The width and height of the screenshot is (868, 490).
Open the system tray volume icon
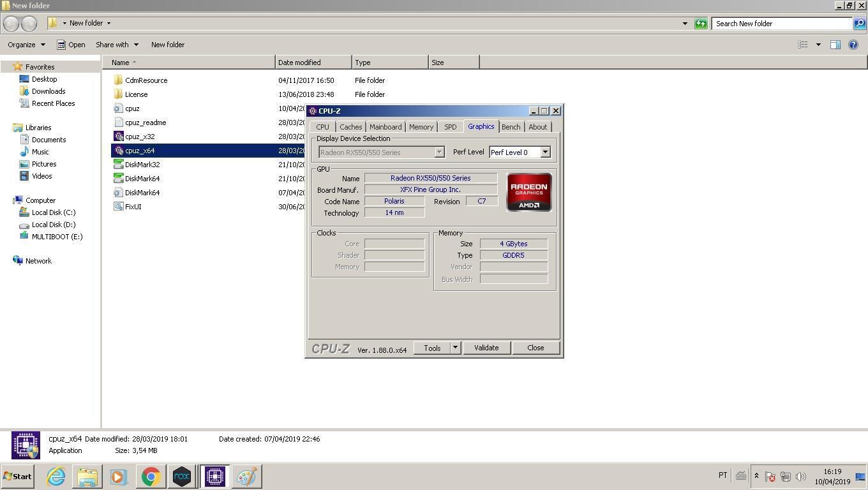pos(801,477)
